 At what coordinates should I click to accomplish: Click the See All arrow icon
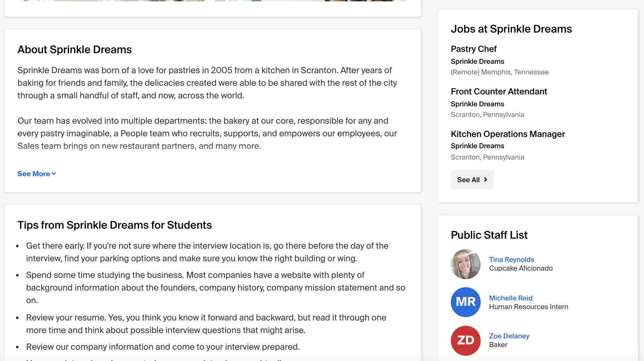[486, 180]
